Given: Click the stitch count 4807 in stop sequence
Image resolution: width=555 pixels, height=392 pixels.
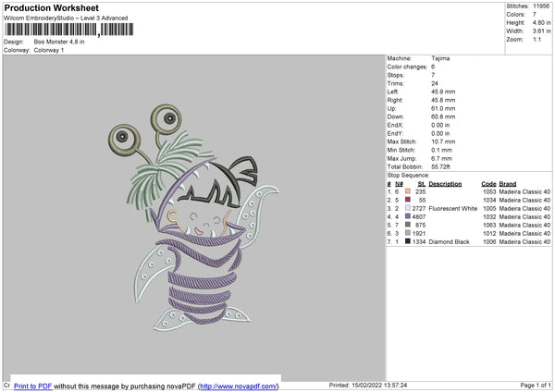Looking at the screenshot, I should 419,216.
